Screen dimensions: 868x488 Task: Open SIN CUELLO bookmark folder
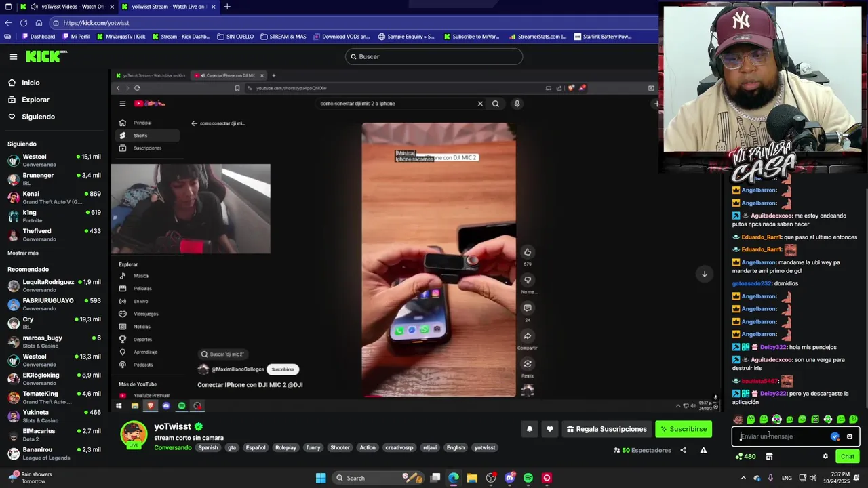point(235,37)
